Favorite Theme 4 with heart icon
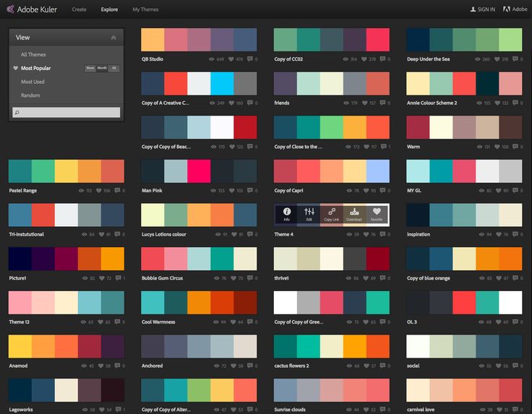 377,215
